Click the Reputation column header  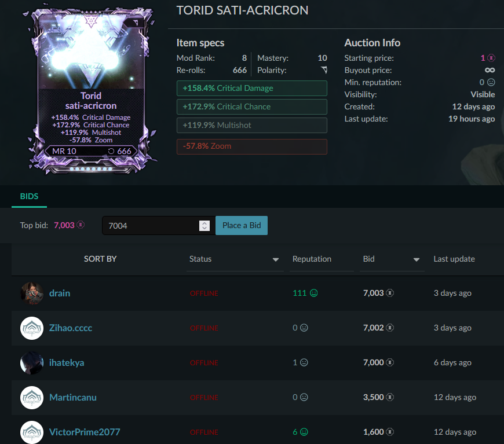pos(312,259)
